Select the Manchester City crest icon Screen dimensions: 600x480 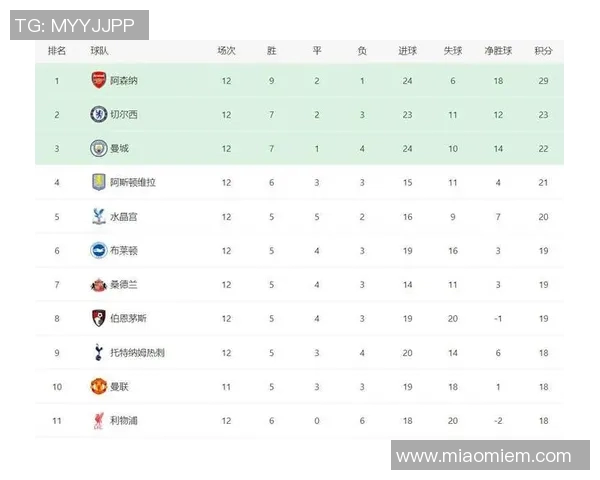(98, 148)
